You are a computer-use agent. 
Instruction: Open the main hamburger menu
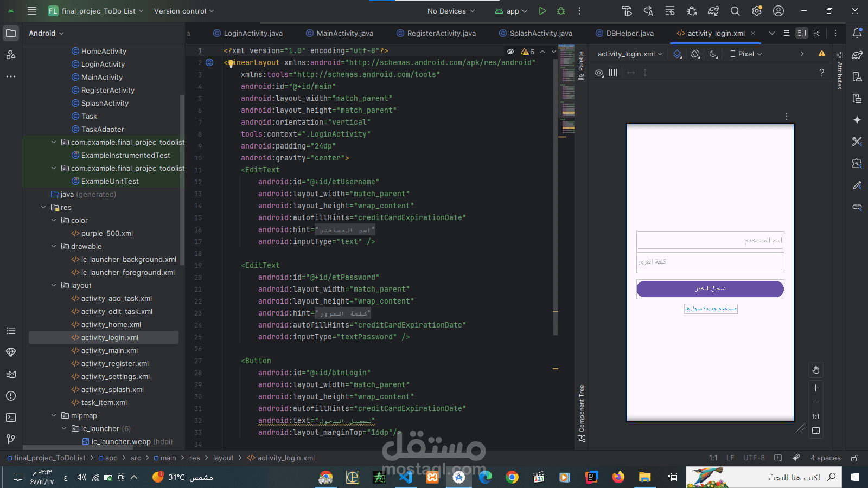32,11
